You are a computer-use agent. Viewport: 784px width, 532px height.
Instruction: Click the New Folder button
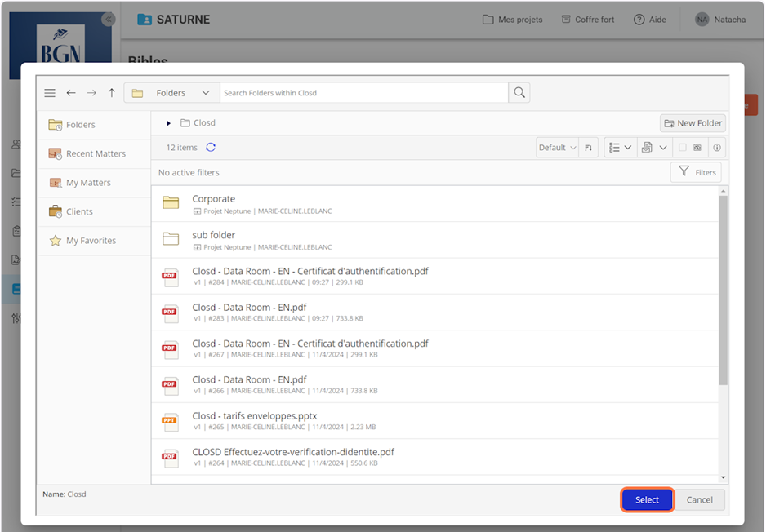coord(693,123)
